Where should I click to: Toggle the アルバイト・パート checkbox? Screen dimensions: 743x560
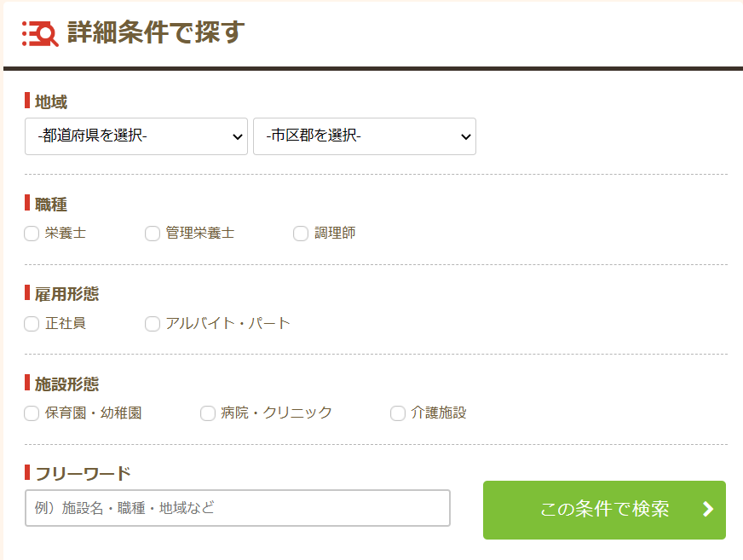(153, 324)
